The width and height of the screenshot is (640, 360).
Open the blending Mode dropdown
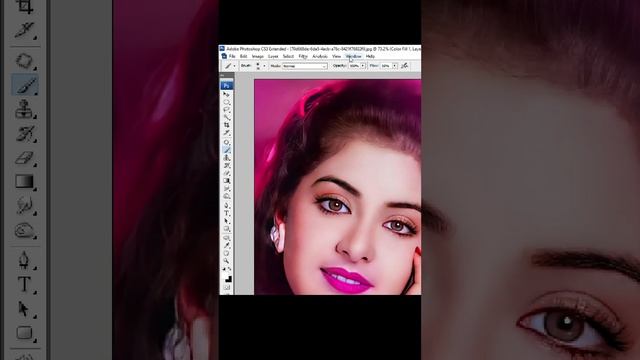coord(305,66)
